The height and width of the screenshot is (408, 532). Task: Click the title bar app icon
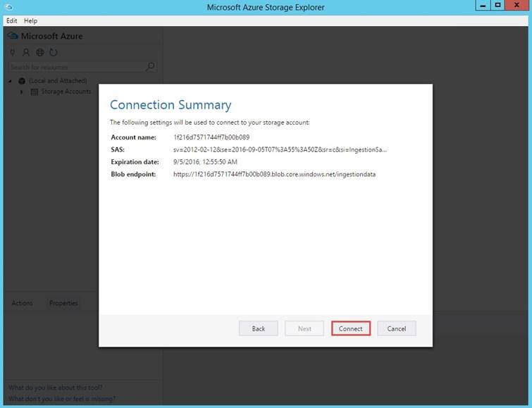pos(9,7)
